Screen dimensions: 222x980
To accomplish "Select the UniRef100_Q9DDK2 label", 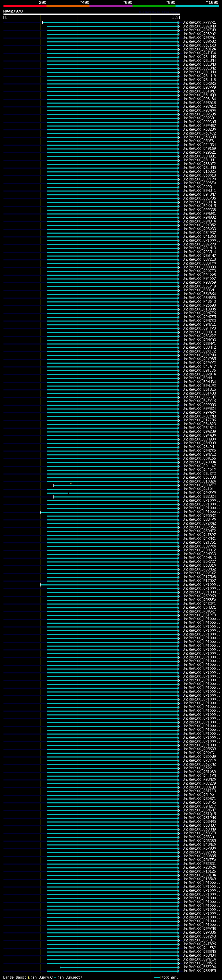I will point(199,516).
